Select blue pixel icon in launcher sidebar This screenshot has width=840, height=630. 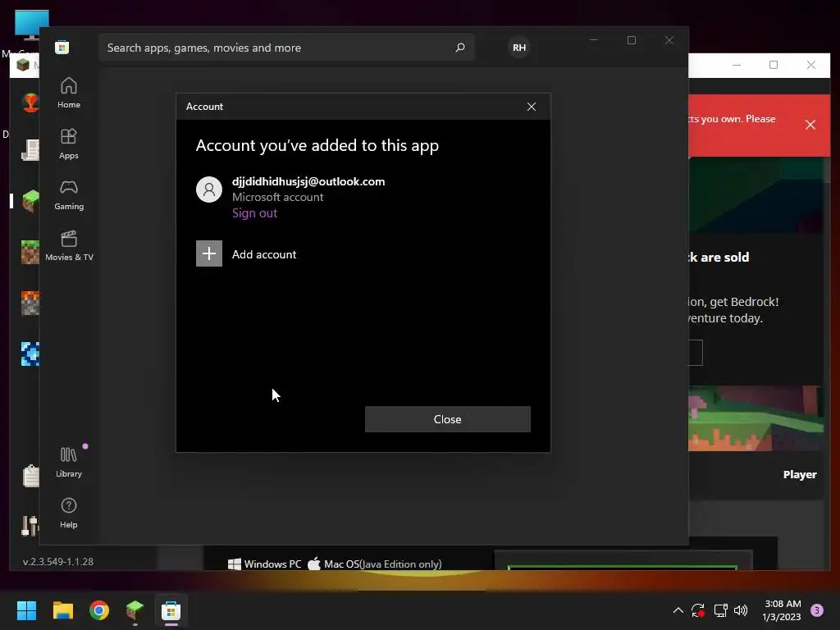(30, 354)
